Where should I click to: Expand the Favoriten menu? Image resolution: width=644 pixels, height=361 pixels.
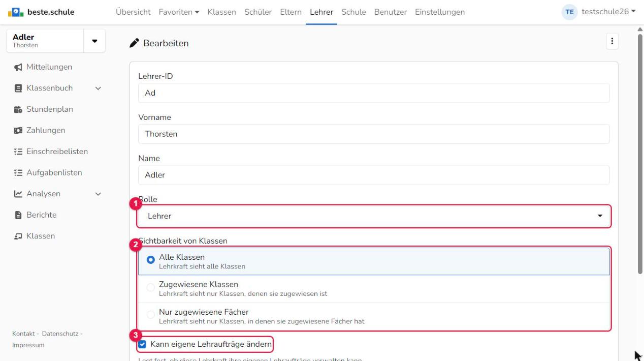coord(179,12)
